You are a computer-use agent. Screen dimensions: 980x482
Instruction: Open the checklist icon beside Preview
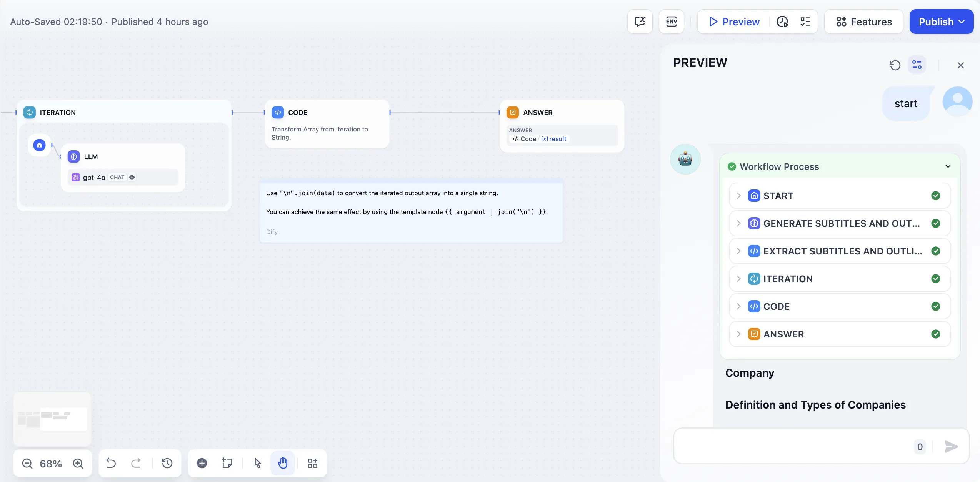click(805, 22)
